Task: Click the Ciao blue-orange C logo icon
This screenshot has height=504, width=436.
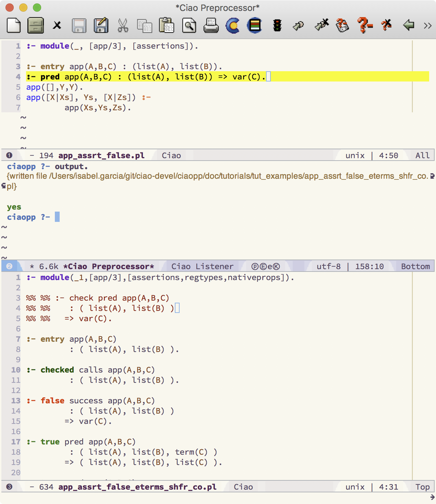Action: pos(233,26)
